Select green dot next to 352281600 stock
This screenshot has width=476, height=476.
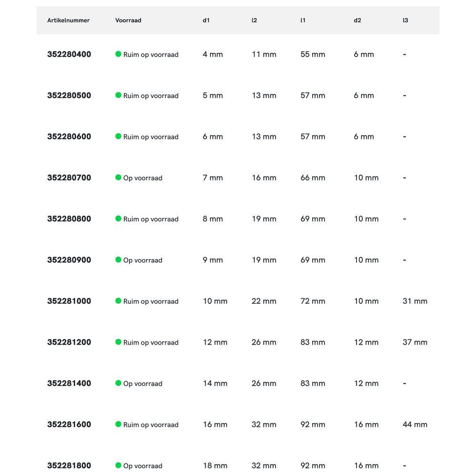[x=119, y=424]
